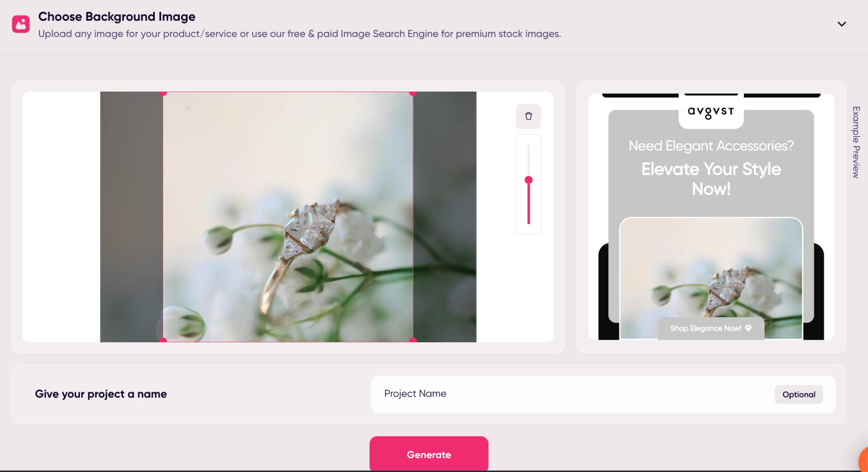Click the zoom slider's pink handle
Image resolution: width=868 pixels, height=472 pixels.
529,180
